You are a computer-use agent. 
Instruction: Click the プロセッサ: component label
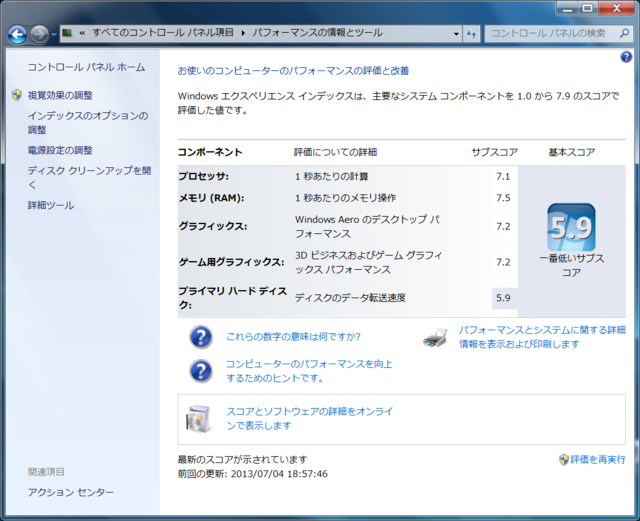tap(204, 176)
